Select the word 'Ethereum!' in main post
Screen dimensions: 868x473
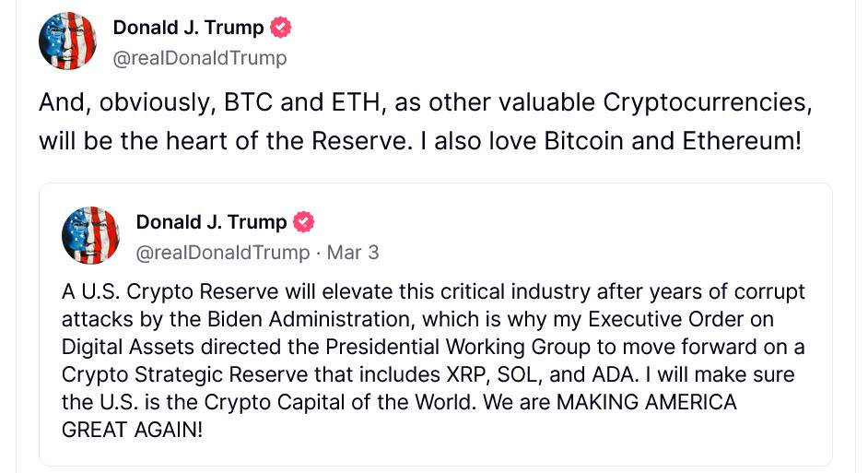coord(742,141)
